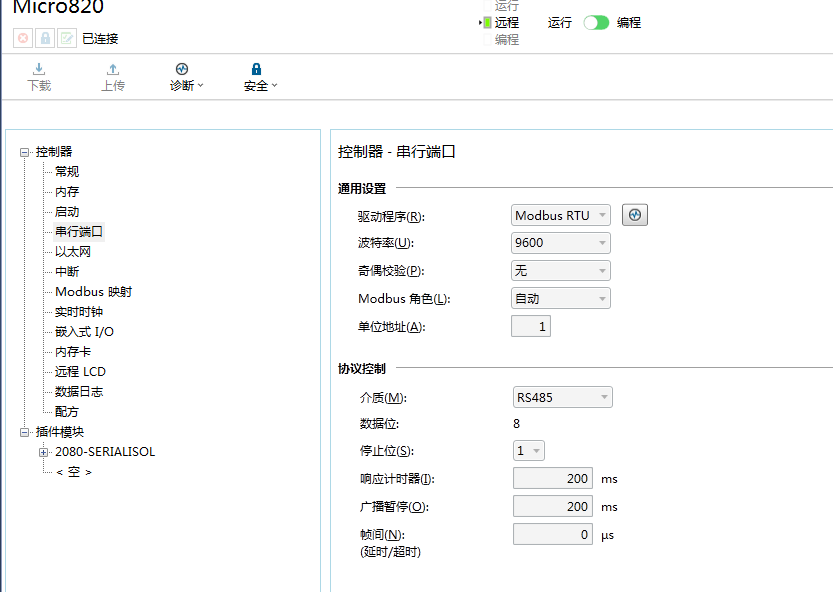Open the 介质 media RS485 dropdown
Screen dimensions: 833x592
point(563,398)
